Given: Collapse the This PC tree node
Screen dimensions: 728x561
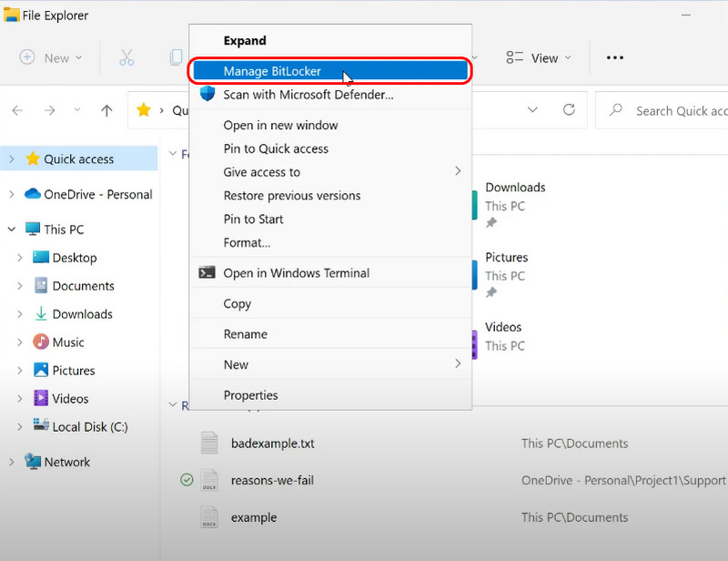Looking at the screenshot, I should (x=12, y=229).
